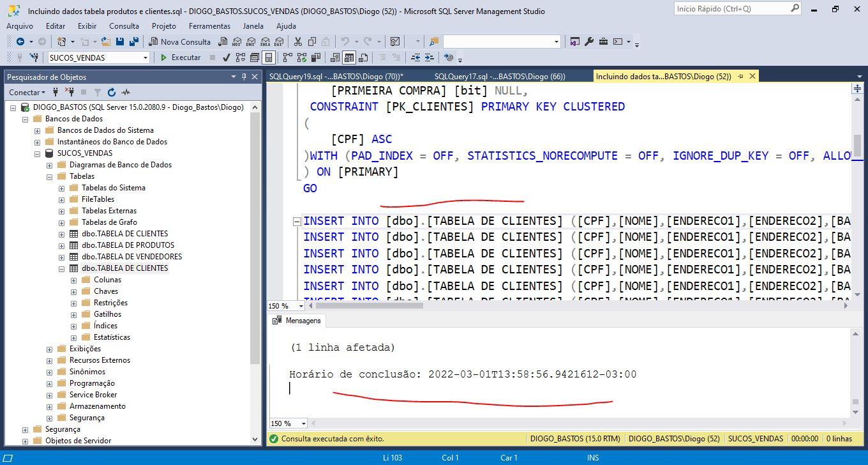This screenshot has height=465, width=868.
Task: Click the Parse checkmark icon
Action: coord(226,57)
